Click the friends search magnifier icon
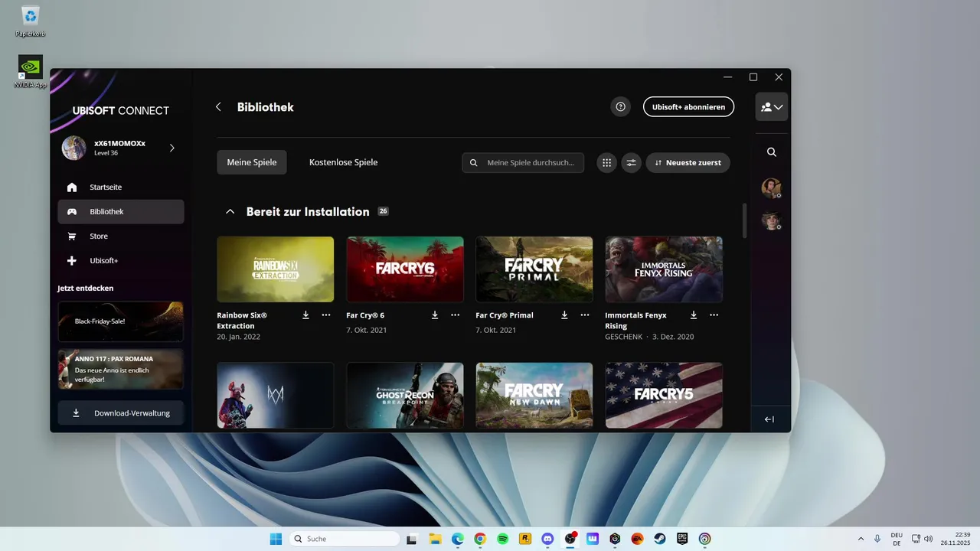Viewport: 980px width, 551px height. click(x=772, y=152)
